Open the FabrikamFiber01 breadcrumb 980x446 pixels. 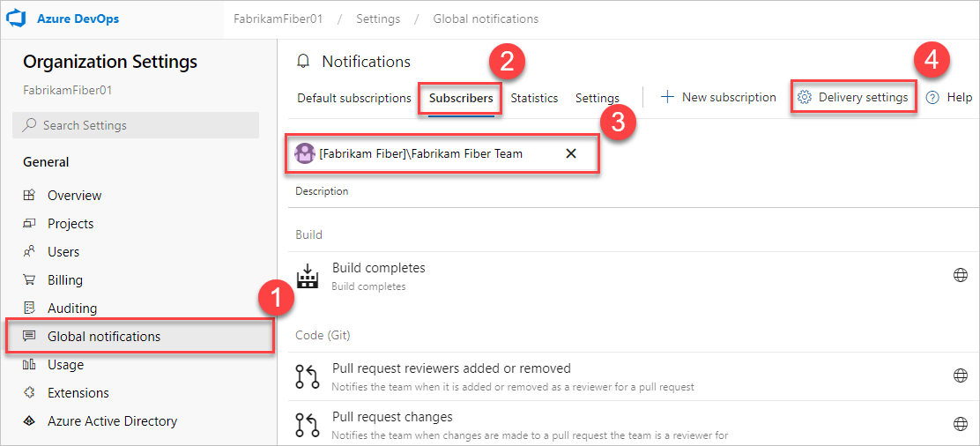tap(278, 19)
